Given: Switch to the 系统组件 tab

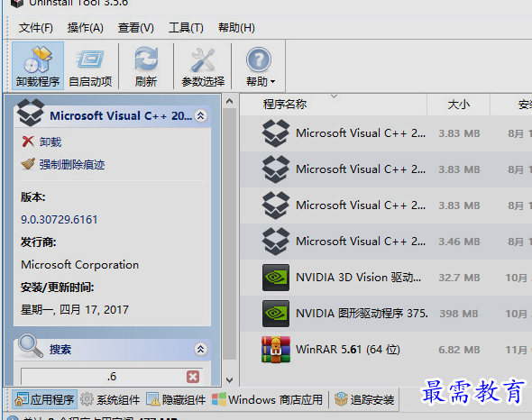Looking at the screenshot, I should click(x=111, y=399).
